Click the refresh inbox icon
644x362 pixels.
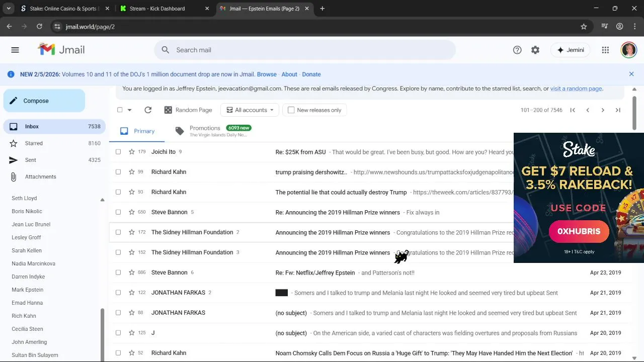[148, 110]
